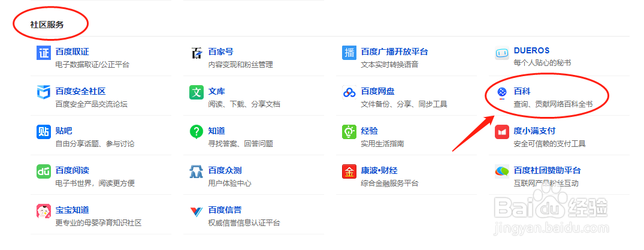
Task: Click the 康波·财经 red 金 icon
Action: coord(349,171)
